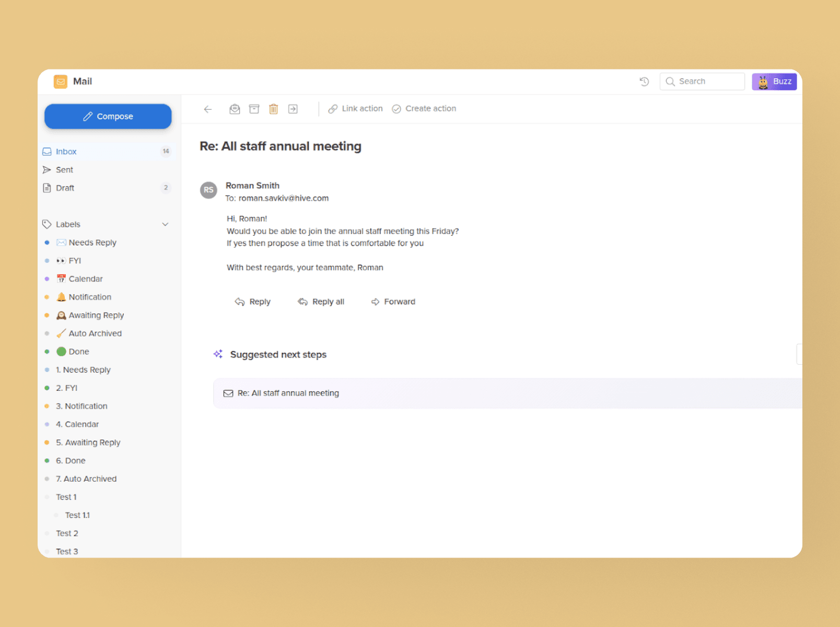Choose Reply all
840x627 pixels.
coord(321,302)
